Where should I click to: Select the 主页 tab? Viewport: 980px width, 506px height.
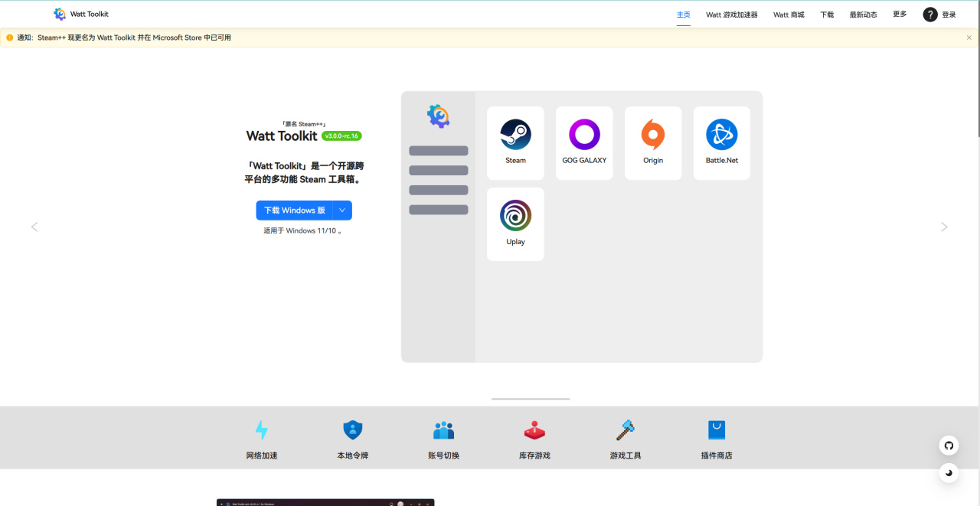pos(684,15)
